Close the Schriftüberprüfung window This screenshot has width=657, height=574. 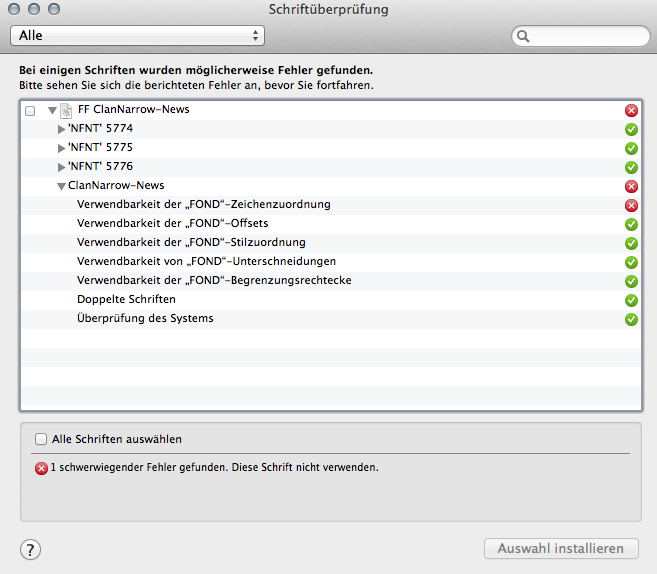tap(14, 9)
